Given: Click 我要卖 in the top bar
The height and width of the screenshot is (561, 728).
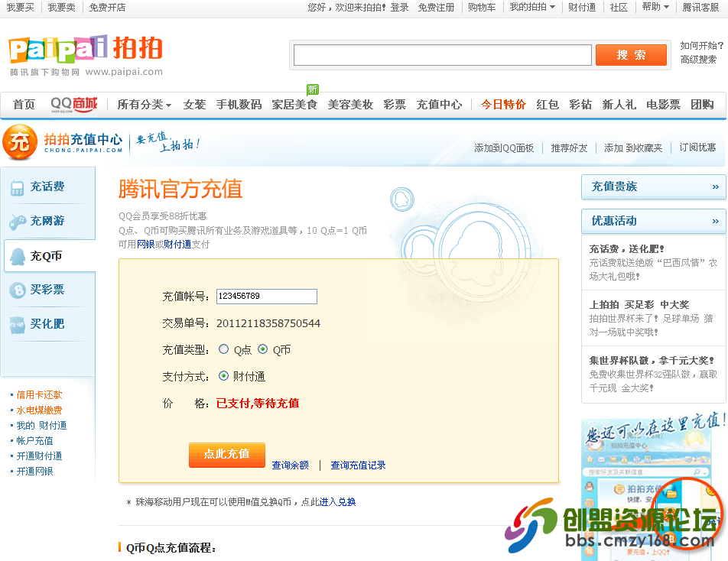Looking at the screenshot, I should (62, 8).
